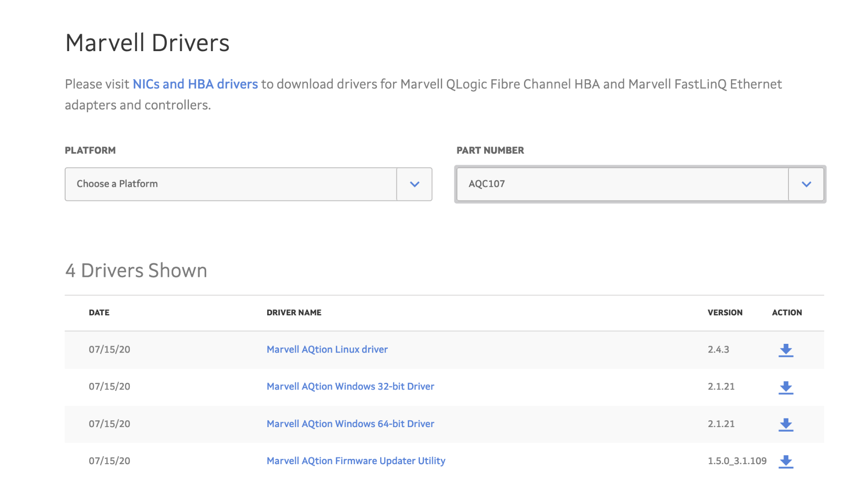Click the ACTION column header
The width and height of the screenshot is (868, 485).
[x=787, y=313]
